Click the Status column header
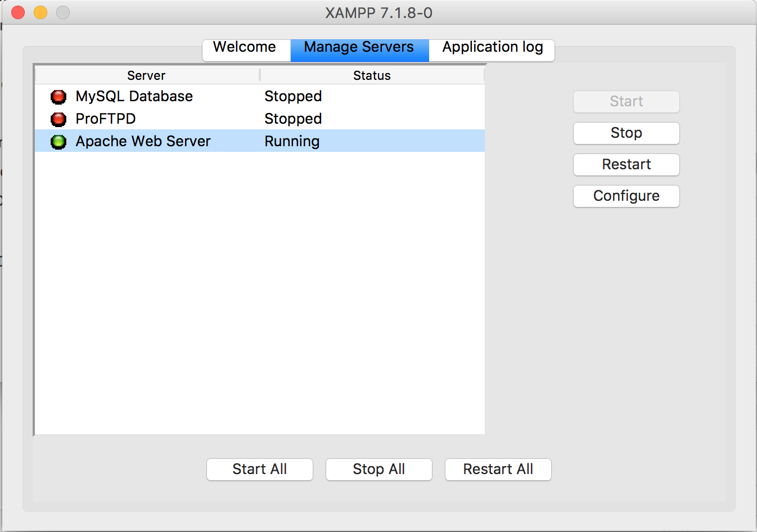 [x=372, y=75]
